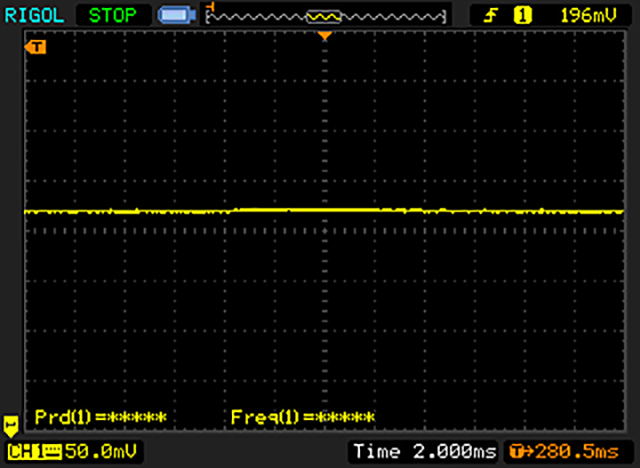This screenshot has width=640, height=468.
Task: Click the 50.0mV vertical scale readout
Action: tap(100, 451)
